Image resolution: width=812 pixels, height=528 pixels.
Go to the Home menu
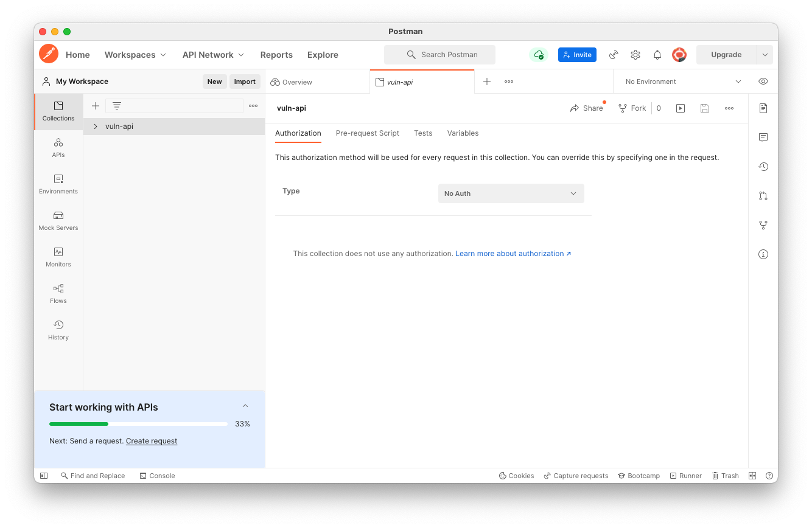(78, 55)
